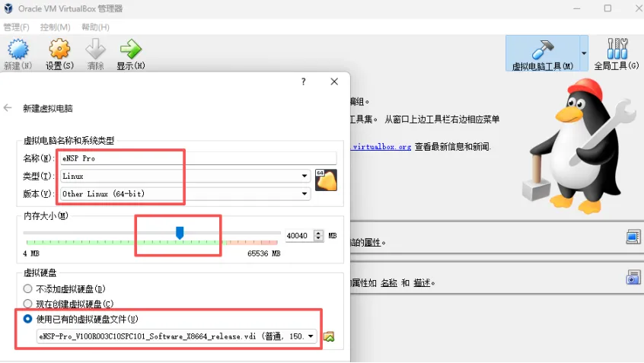The height and width of the screenshot is (363, 644).
Task: Open the 控制(M) menu
Action: [55, 27]
